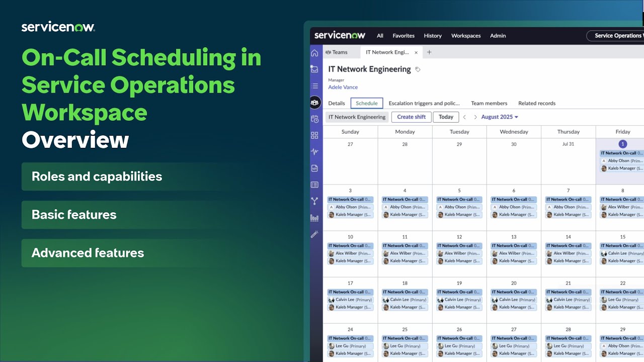Click the tag icon beside IT Network Engineering title
Screen dimensions: 644x362
[x=417, y=69]
